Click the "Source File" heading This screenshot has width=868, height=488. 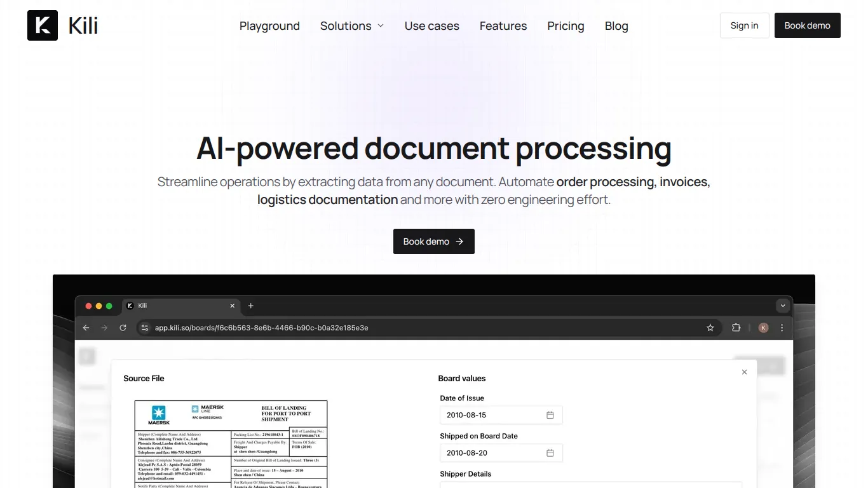click(x=144, y=378)
